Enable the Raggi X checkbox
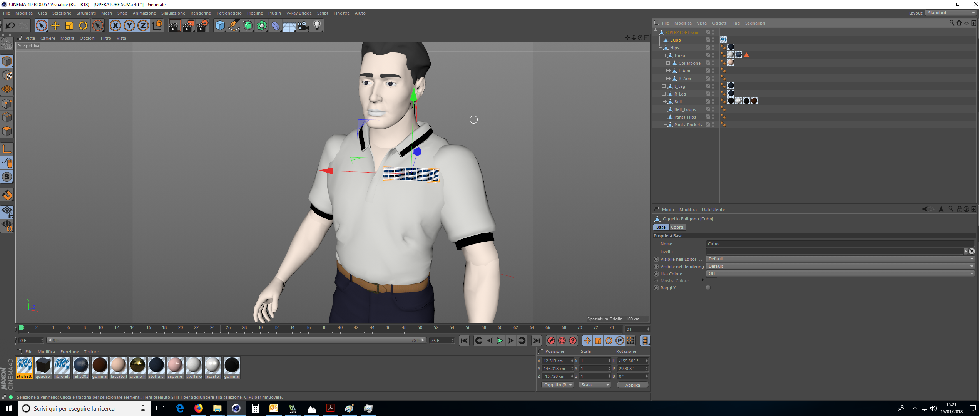980x416 pixels. coord(708,288)
